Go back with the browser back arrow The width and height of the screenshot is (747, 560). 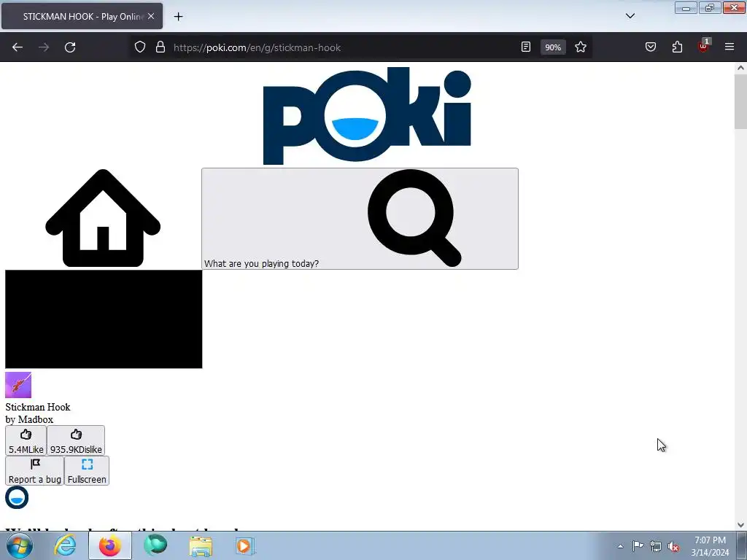point(18,47)
